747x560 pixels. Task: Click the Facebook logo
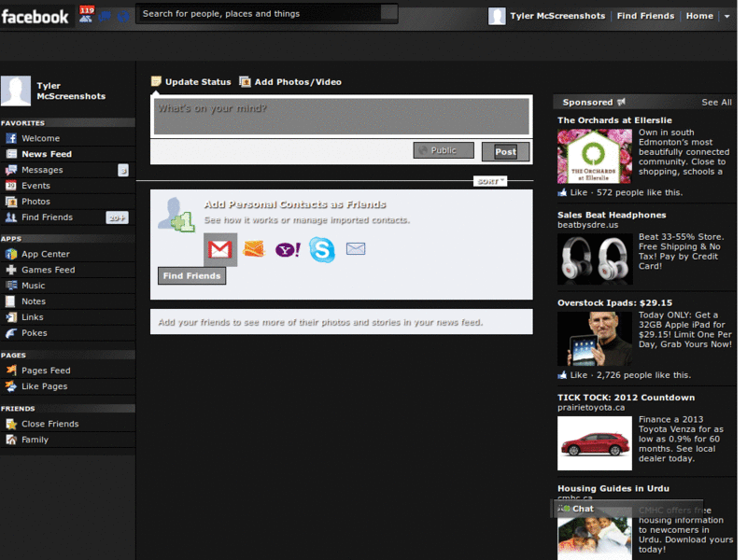point(35,17)
